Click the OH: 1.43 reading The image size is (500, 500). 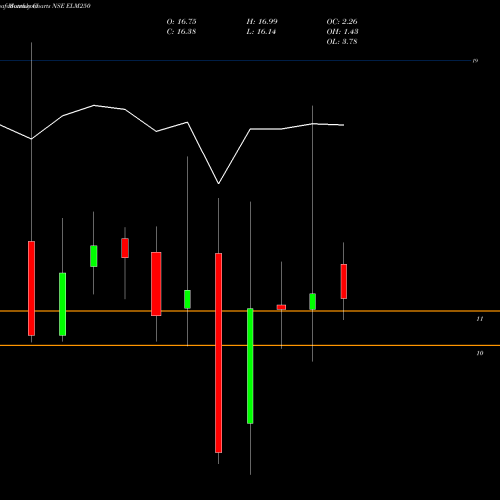click(342, 32)
